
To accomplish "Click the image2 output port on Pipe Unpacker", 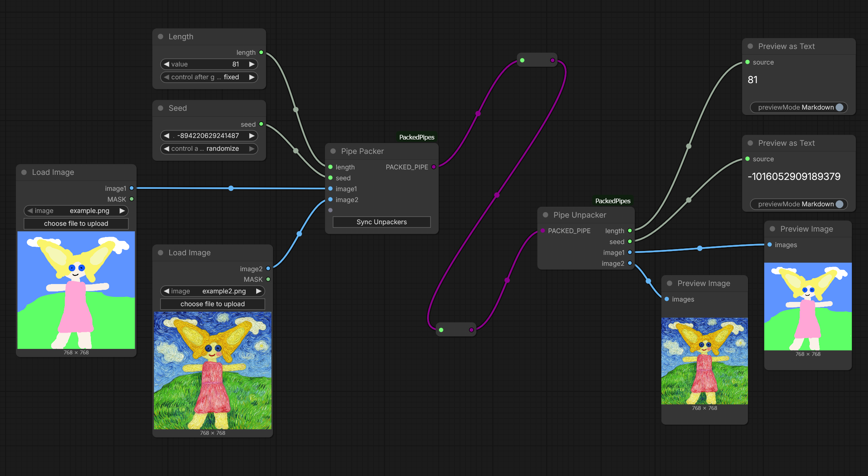I will click(x=630, y=263).
